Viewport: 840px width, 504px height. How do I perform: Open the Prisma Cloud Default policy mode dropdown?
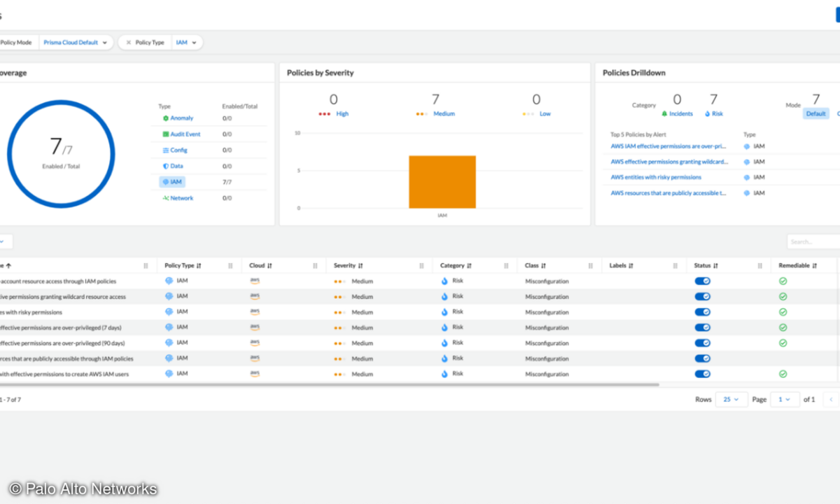point(77,43)
